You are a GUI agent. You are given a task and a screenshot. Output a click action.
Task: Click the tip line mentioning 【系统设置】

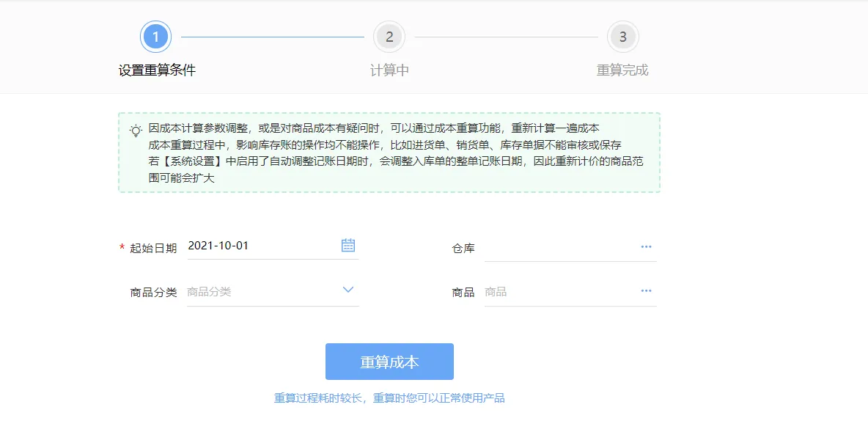click(395, 169)
